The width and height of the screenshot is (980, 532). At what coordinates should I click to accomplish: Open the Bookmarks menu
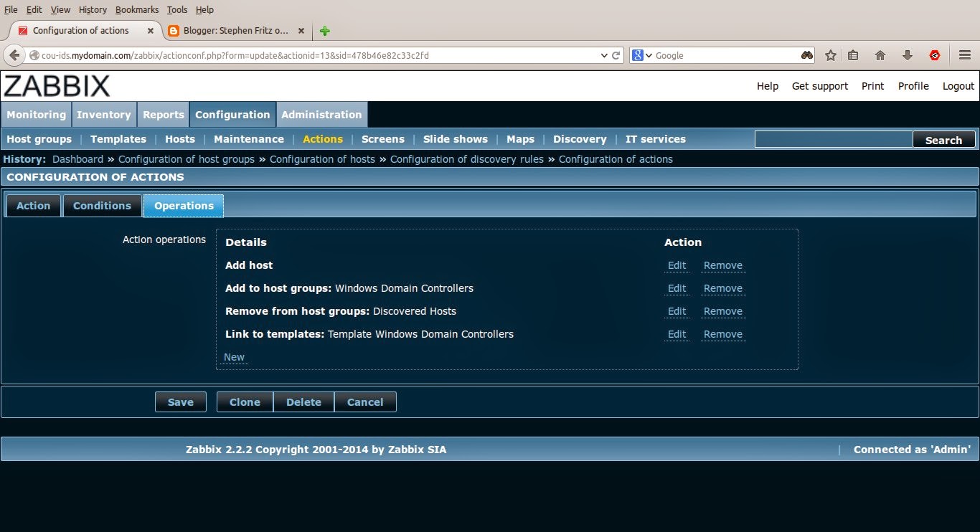tap(137, 9)
